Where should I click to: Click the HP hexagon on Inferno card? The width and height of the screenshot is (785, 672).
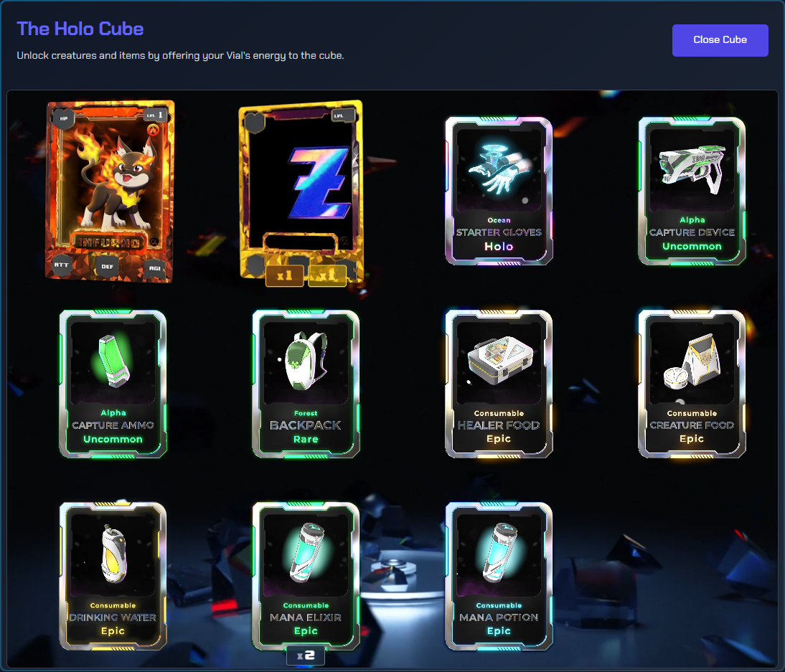click(x=64, y=119)
